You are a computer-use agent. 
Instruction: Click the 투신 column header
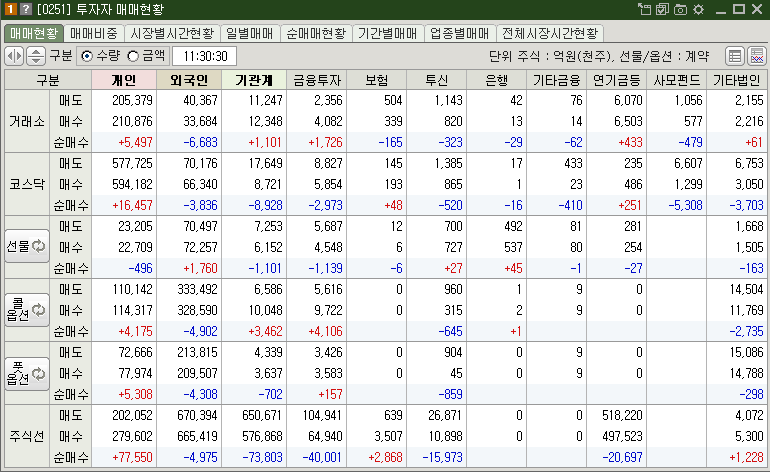[437, 80]
